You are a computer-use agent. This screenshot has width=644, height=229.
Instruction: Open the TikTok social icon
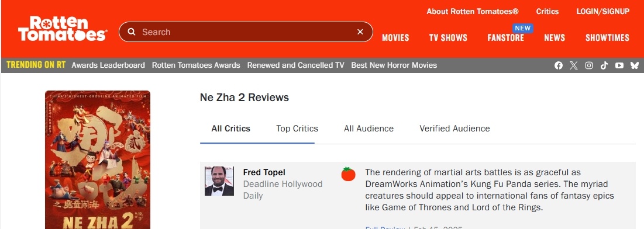tap(604, 65)
